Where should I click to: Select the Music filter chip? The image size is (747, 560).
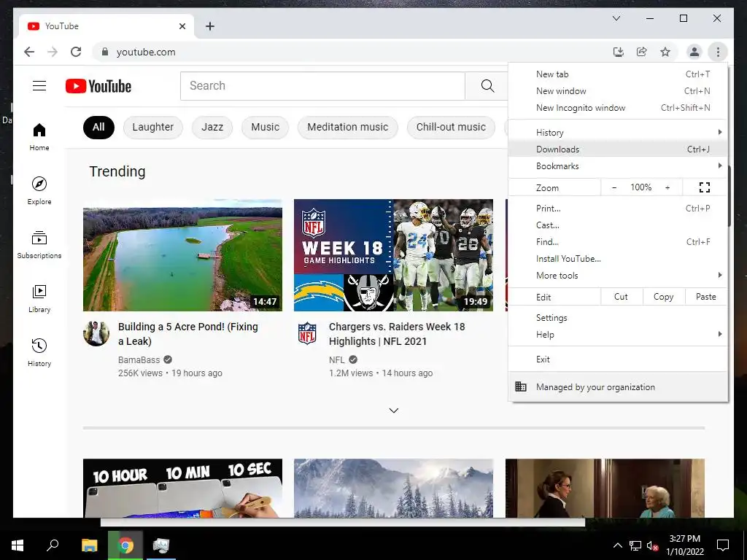point(265,127)
